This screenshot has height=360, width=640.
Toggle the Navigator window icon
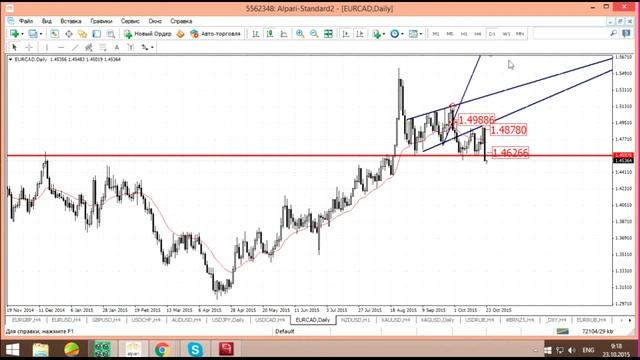(82, 34)
